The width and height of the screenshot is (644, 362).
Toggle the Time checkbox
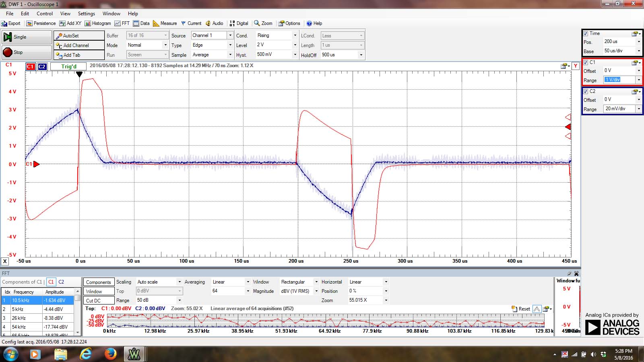coord(586,33)
